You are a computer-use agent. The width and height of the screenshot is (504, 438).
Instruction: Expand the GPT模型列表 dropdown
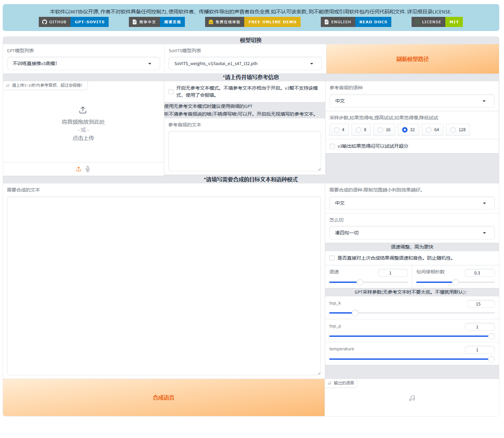coord(83,64)
